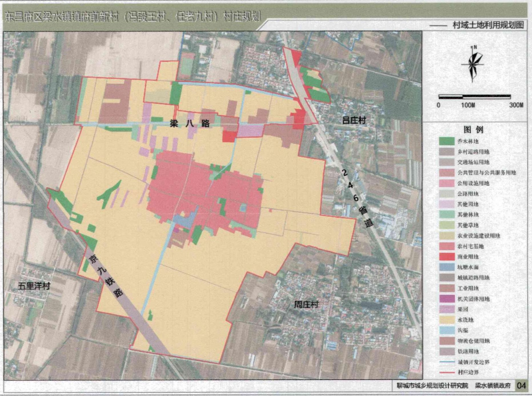
Task: Click the page number 04 box
Action: (x=521, y=385)
